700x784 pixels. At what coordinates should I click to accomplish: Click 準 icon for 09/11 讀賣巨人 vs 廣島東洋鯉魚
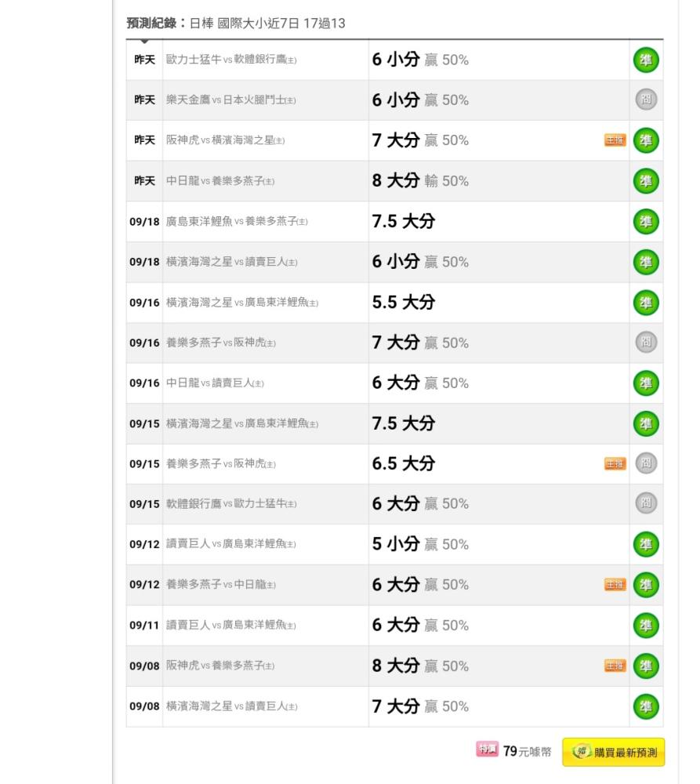pos(646,625)
